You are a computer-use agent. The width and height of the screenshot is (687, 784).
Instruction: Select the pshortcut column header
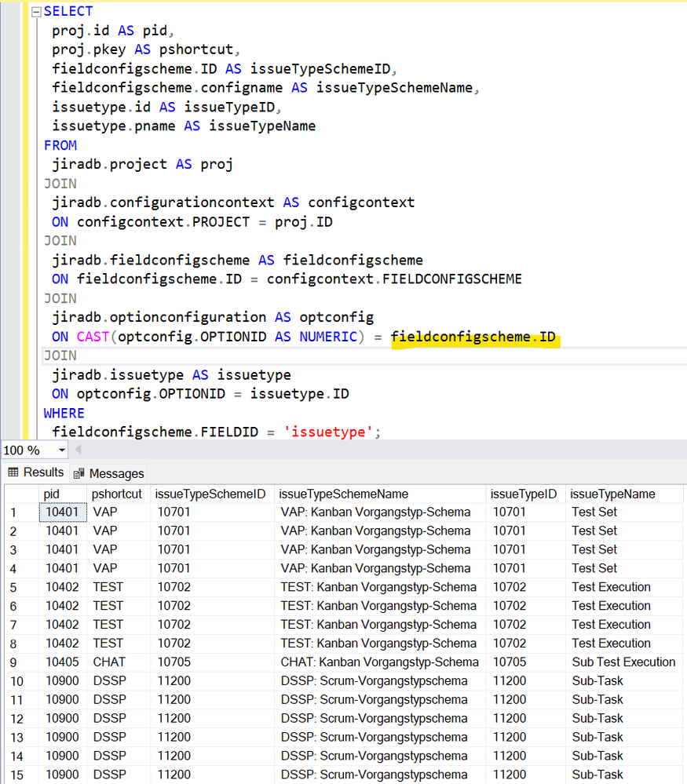(x=119, y=494)
